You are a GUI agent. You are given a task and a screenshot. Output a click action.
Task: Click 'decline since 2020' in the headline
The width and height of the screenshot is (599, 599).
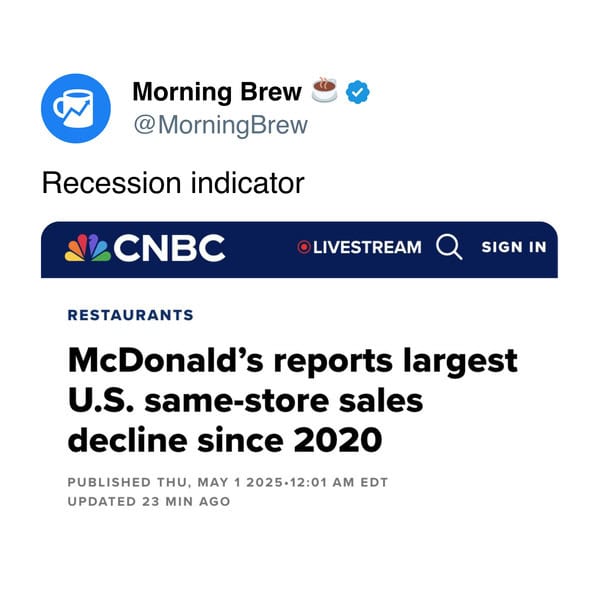[x=225, y=440]
